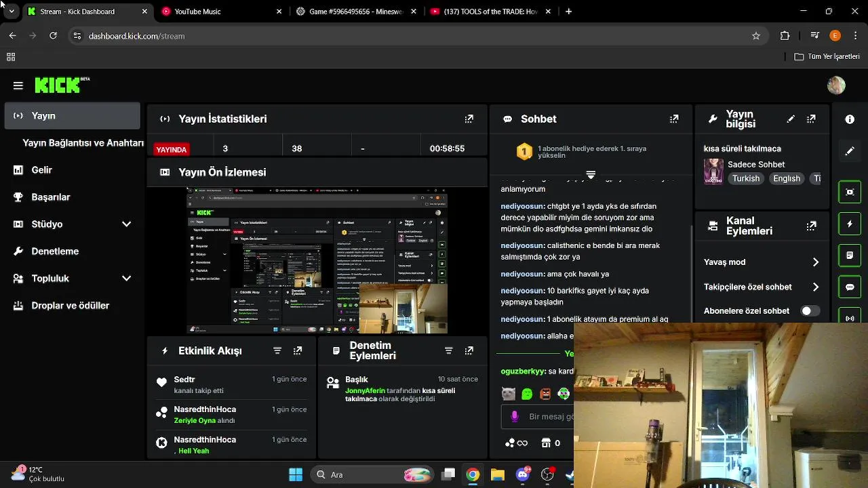Open the shop icon below chat input
Image resolution: width=868 pixels, height=488 pixels.
pyautogui.click(x=547, y=443)
